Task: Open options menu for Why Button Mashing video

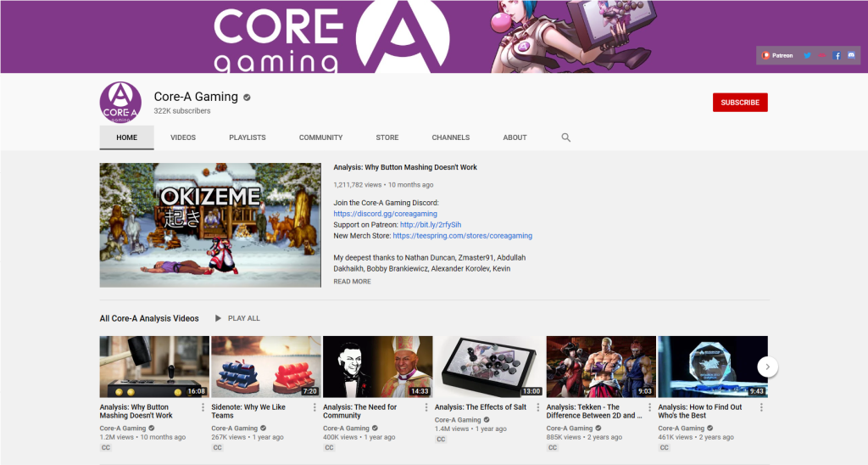Action: [203, 407]
